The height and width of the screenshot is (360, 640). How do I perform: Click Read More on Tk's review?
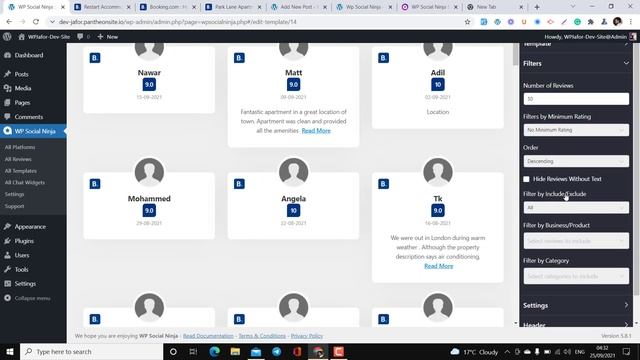(438, 266)
